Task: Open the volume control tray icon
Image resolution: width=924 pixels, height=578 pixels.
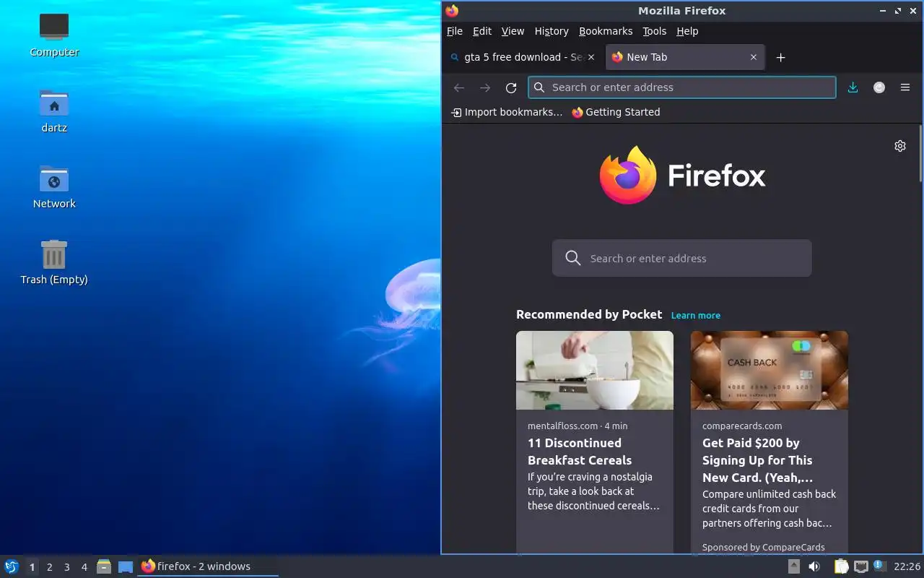Action: [x=814, y=566]
